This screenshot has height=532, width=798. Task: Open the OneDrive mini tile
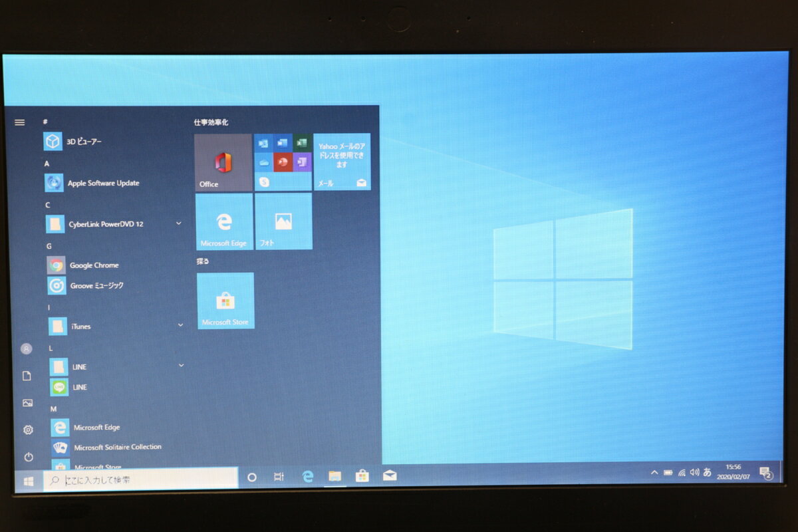tap(263, 162)
